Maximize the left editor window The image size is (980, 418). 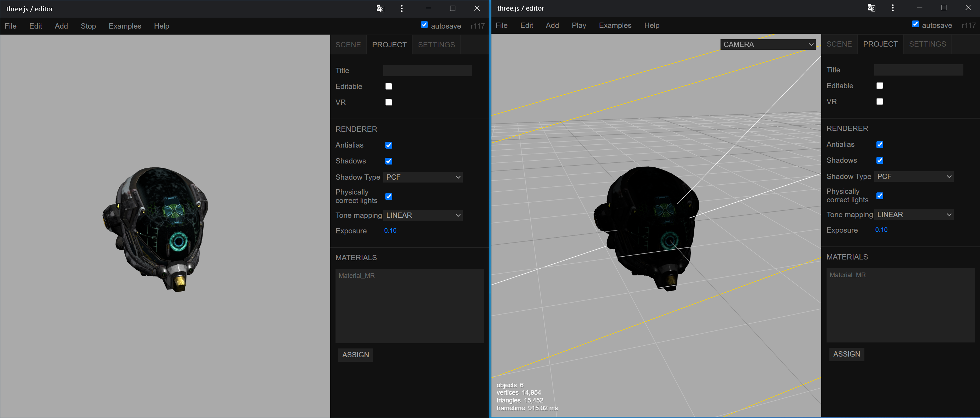452,8
